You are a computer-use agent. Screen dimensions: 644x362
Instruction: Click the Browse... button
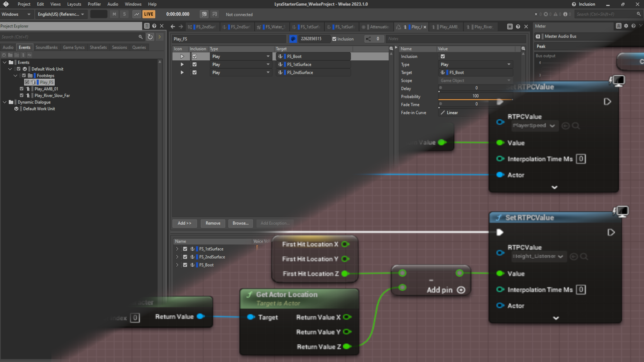pos(240,223)
